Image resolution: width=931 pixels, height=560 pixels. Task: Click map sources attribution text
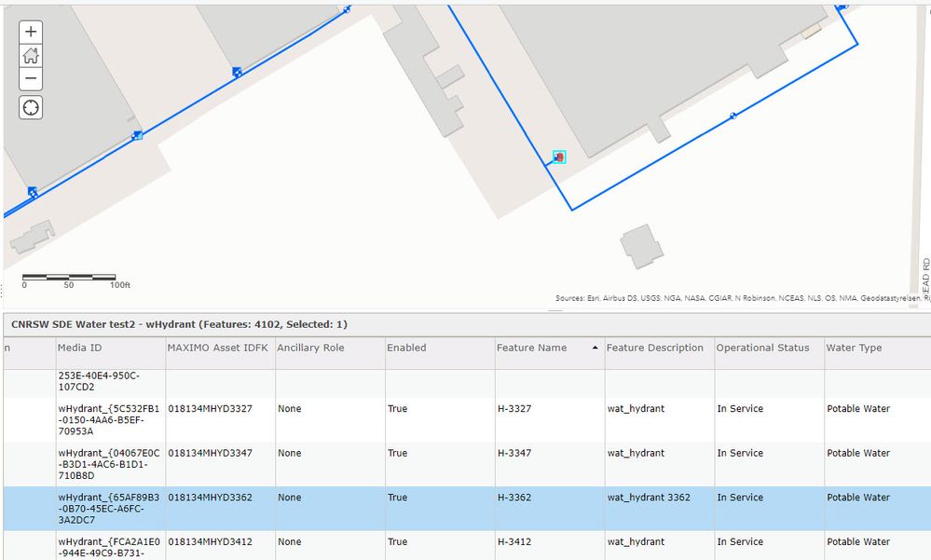742,298
